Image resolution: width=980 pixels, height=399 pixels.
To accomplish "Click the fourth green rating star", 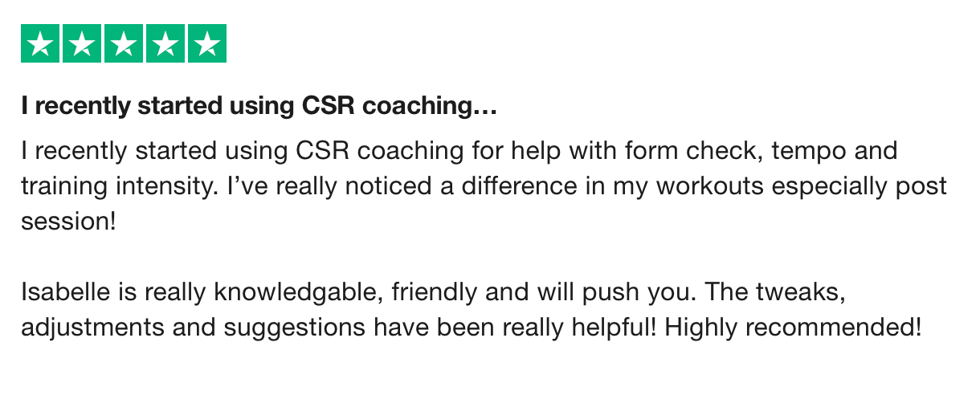I will coord(165,43).
